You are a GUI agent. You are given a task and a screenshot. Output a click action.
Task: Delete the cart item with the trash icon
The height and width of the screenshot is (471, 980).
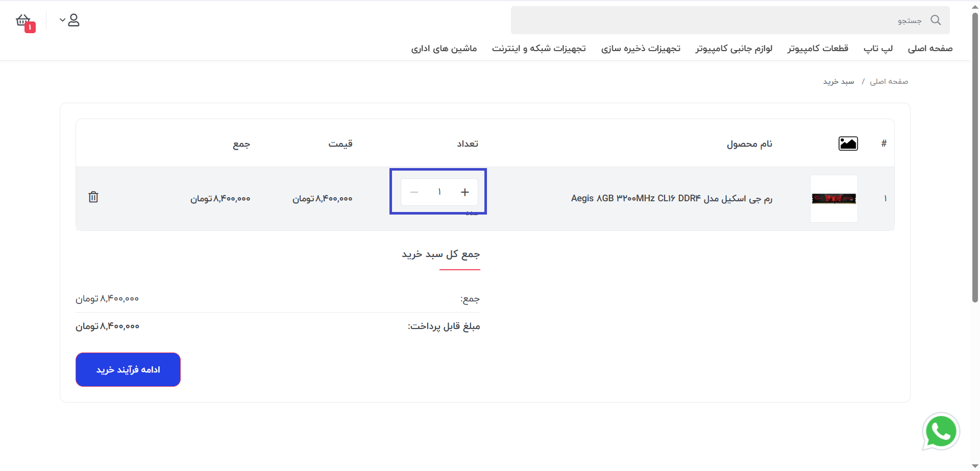tap(93, 197)
